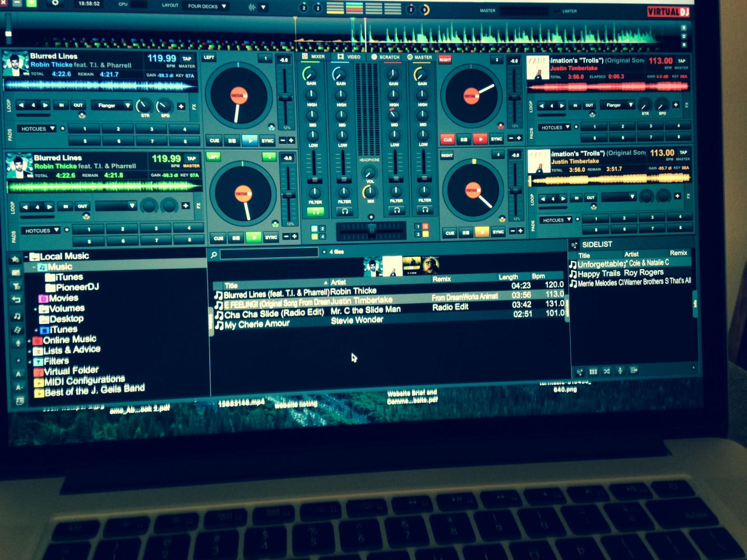Play the red Trolls deck 2
The width and height of the screenshot is (747, 560).
(x=480, y=139)
